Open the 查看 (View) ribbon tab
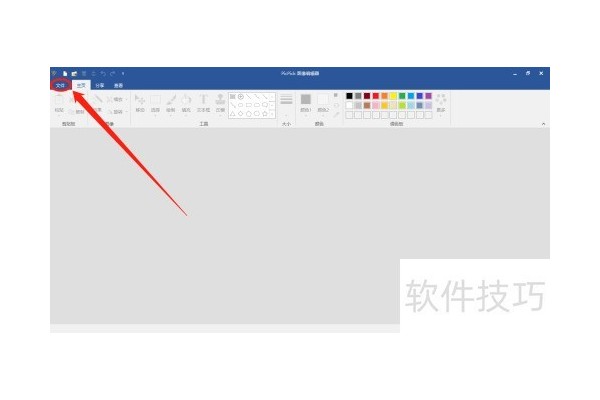The width and height of the screenshot is (600, 400). coord(119,85)
